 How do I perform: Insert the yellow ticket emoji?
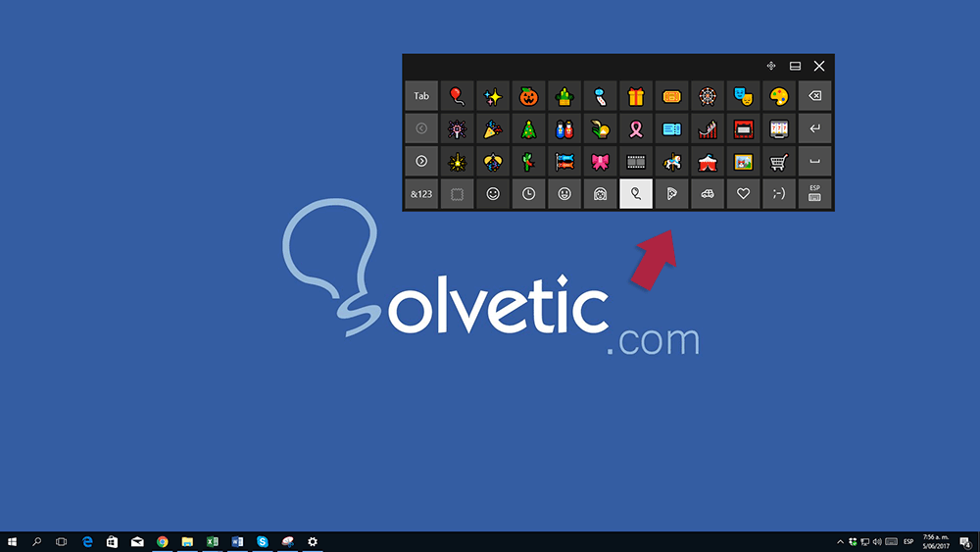(672, 96)
